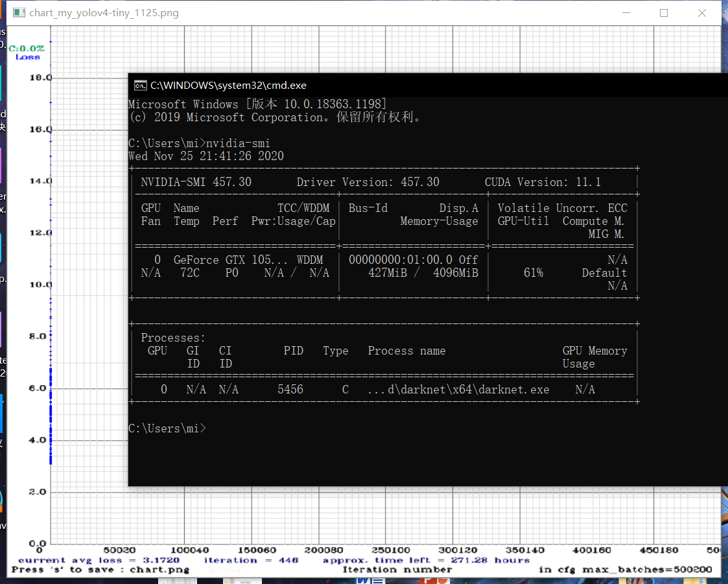Click the 'Pwr:Usage/Cap' column header
Screen dimensions: 728x584
coord(294,221)
